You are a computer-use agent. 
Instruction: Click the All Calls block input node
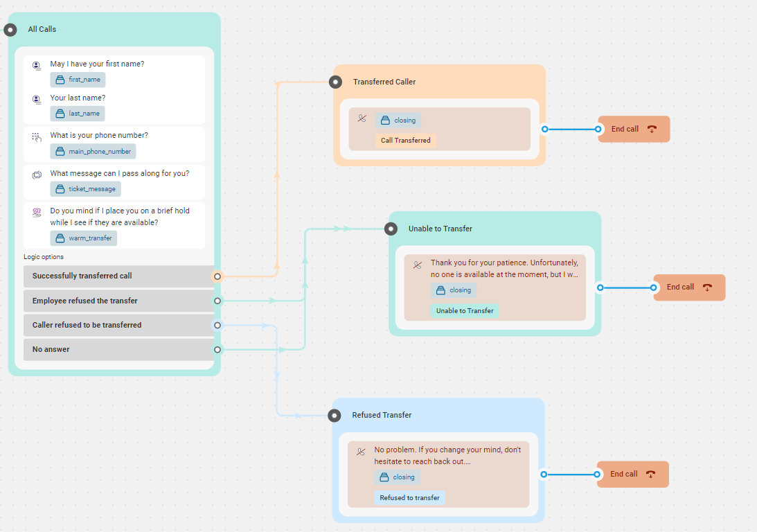click(x=10, y=30)
